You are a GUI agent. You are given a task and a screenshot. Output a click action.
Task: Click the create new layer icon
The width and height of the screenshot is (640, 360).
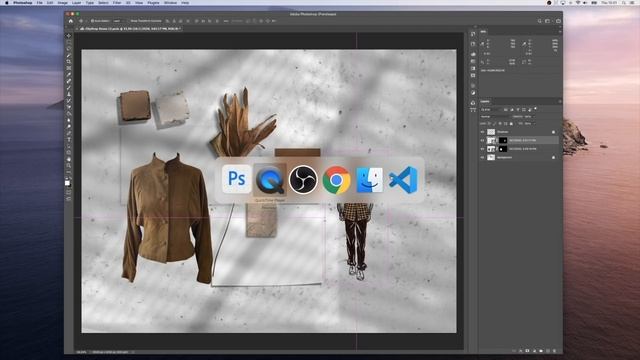tap(548, 351)
